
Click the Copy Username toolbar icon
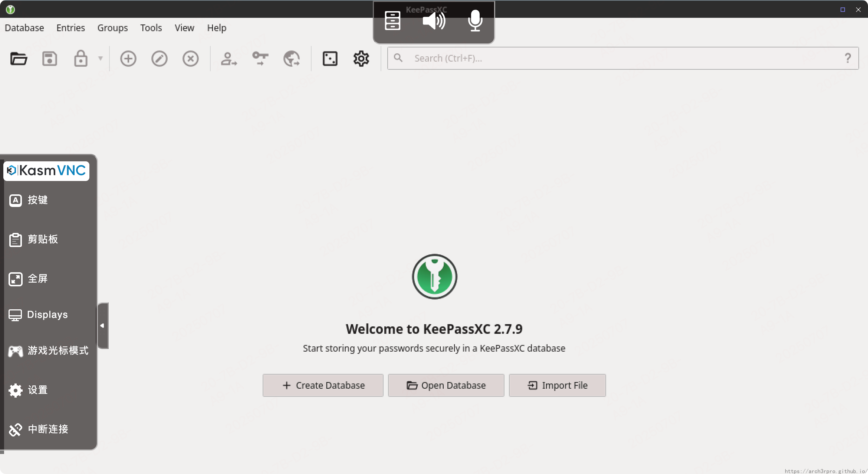229,59
